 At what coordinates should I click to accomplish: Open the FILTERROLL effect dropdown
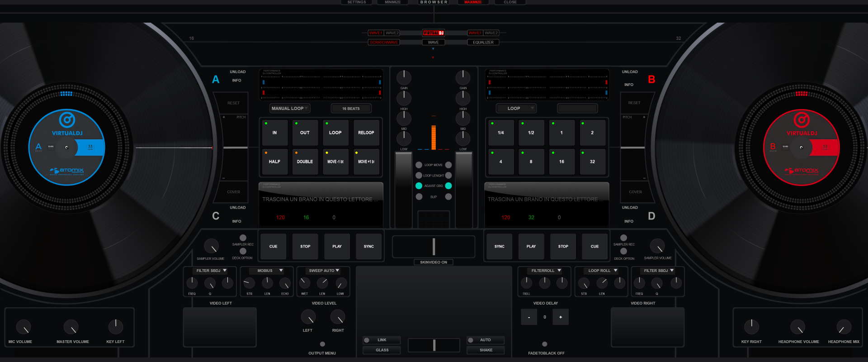click(546, 271)
